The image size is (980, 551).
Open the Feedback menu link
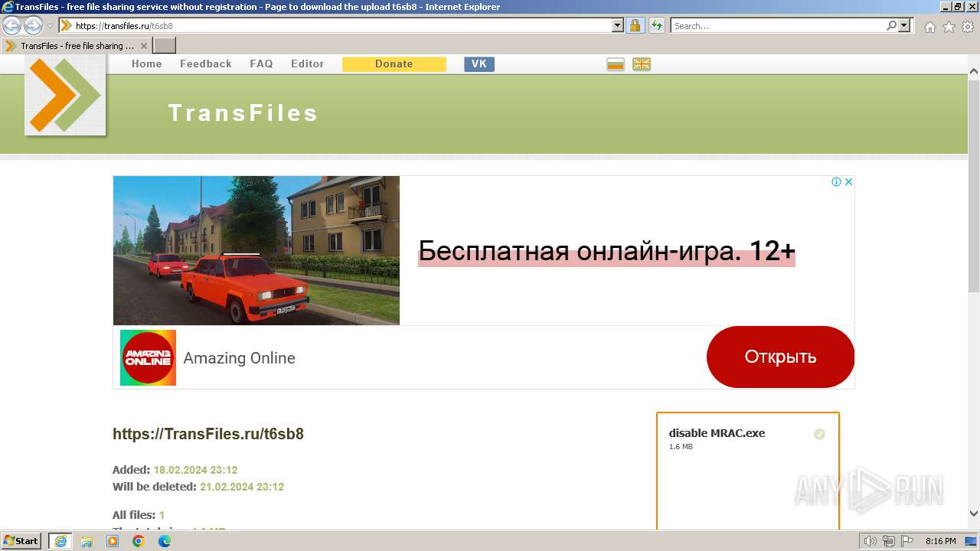tap(205, 64)
